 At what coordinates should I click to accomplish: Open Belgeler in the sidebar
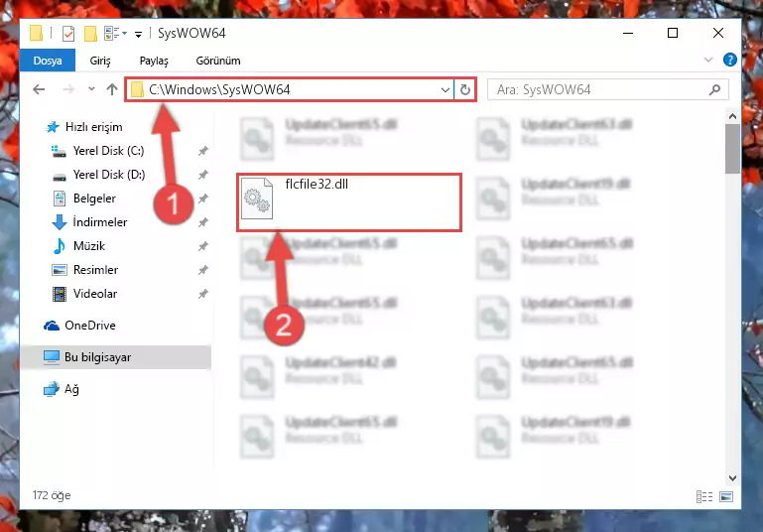[x=94, y=199]
